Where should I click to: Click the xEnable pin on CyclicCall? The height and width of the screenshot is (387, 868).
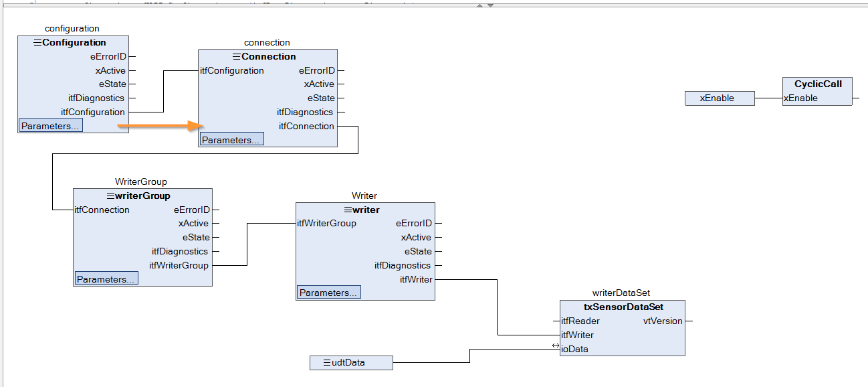pyautogui.click(x=800, y=98)
